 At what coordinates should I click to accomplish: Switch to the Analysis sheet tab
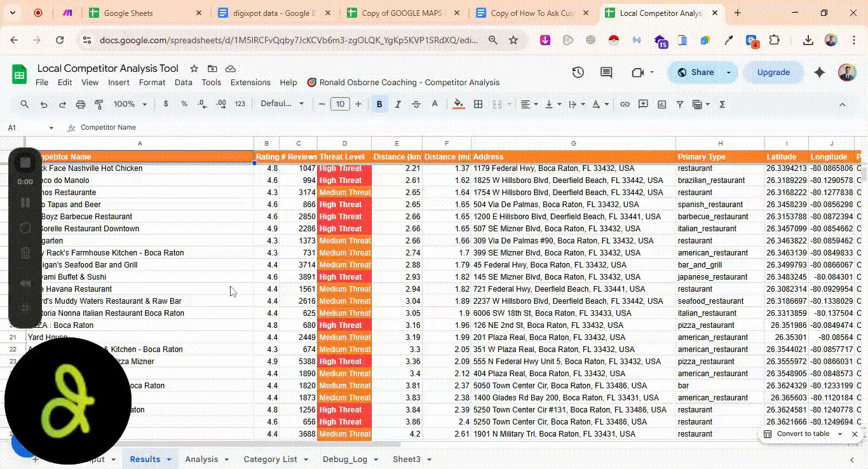click(x=201, y=459)
